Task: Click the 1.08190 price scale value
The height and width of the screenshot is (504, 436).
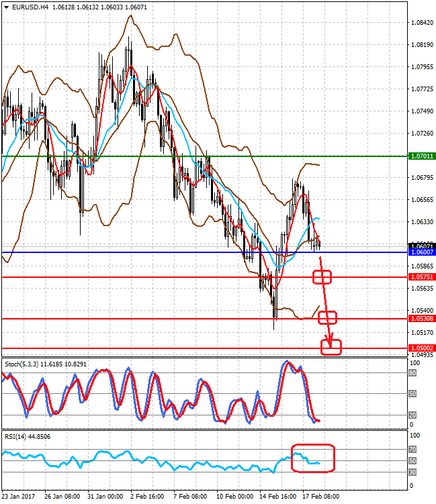Action: 422,45
